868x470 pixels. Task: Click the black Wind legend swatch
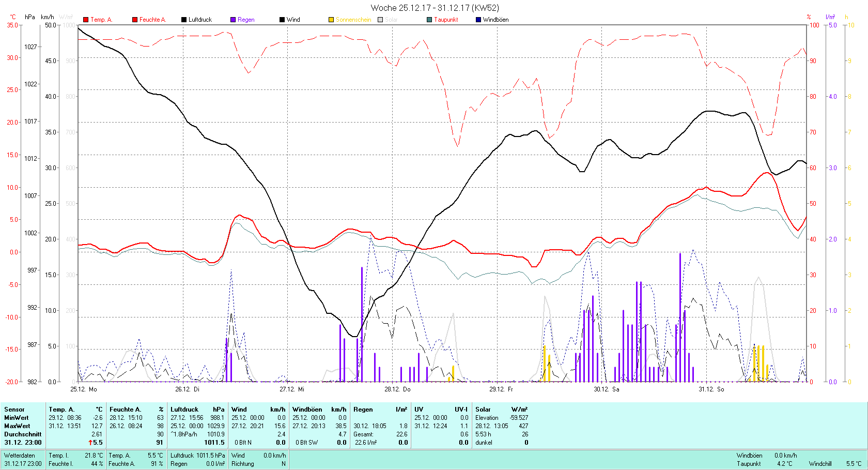(282, 20)
